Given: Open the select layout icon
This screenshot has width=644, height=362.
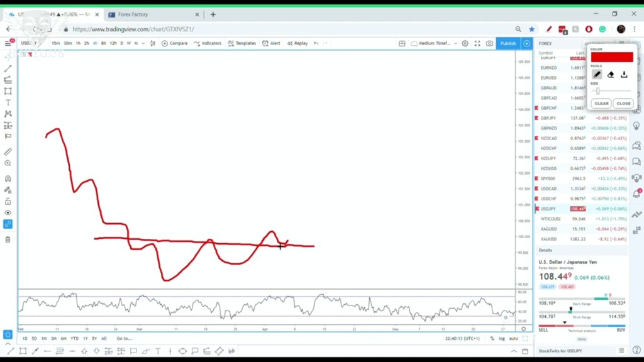Looking at the screenshot, I should 402,43.
